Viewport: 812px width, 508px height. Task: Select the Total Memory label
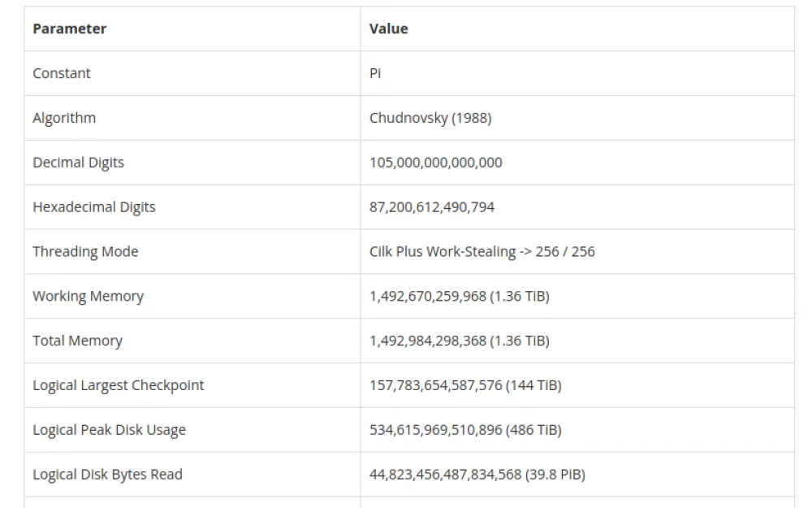pyautogui.click(x=78, y=341)
